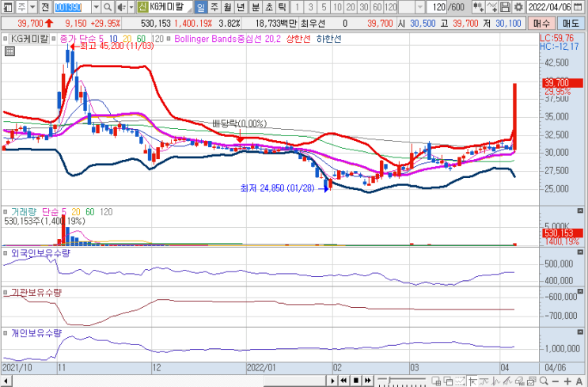This screenshot has height=387, width=588.
Task: Select the 월 monthly period tab
Action: (x=228, y=7)
